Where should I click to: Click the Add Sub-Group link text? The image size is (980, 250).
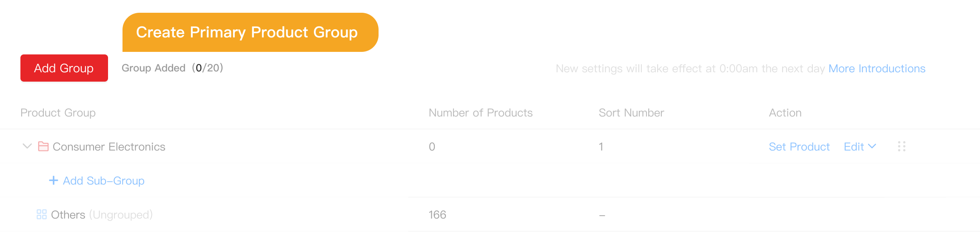point(104,181)
